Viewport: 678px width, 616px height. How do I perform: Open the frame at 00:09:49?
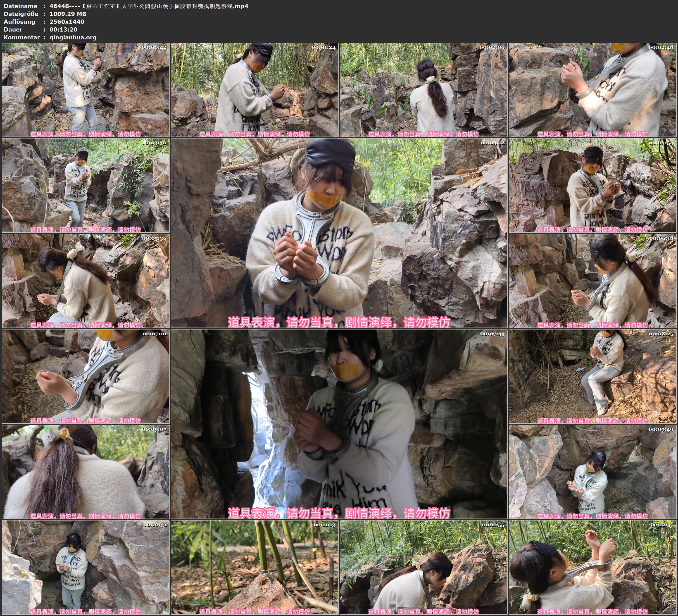pyautogui.click(x=592, y=472)
